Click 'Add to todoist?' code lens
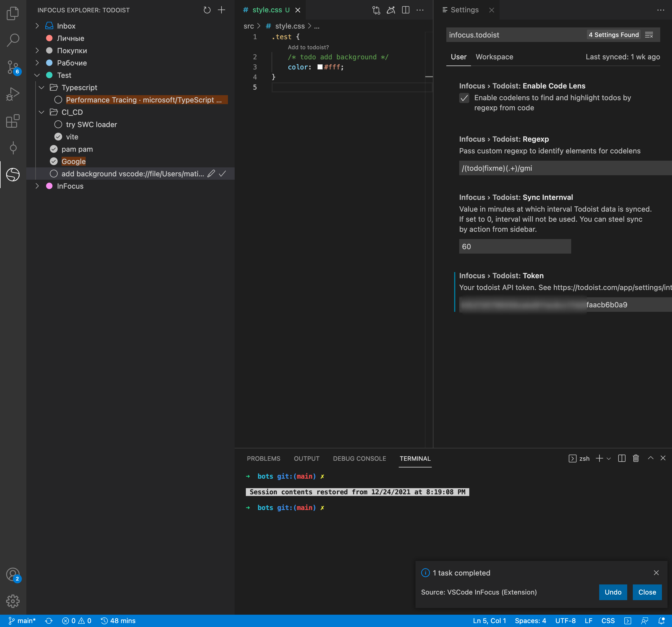The height and width of the screenshot is (627, 672). [x=308, y=47]
